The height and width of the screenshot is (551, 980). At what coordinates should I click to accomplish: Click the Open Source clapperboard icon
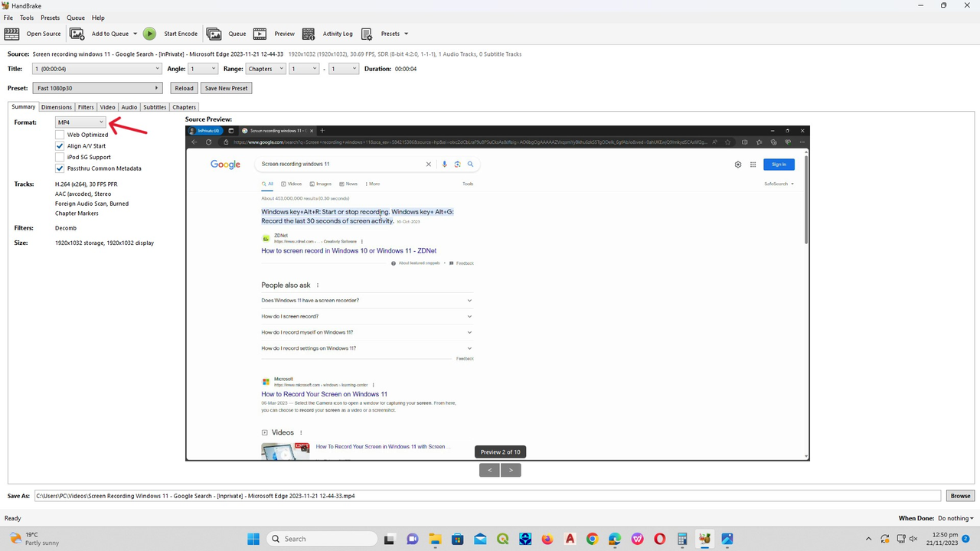pyautogui.click(x=11, y=34)
